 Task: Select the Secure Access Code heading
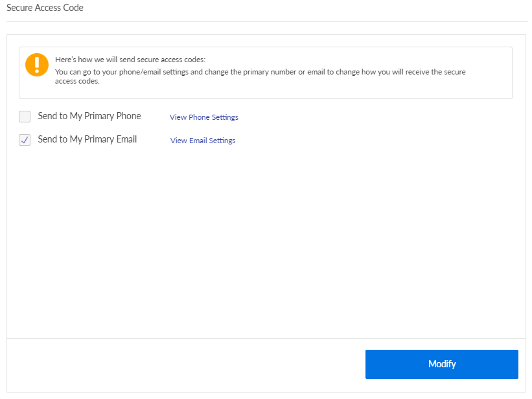pos(45,8)
